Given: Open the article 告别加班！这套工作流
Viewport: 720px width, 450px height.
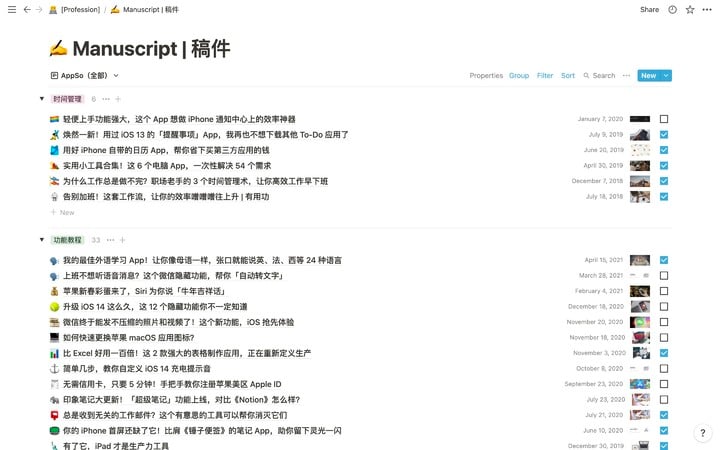Looking at the screenshot, I should tap(166, 197).
